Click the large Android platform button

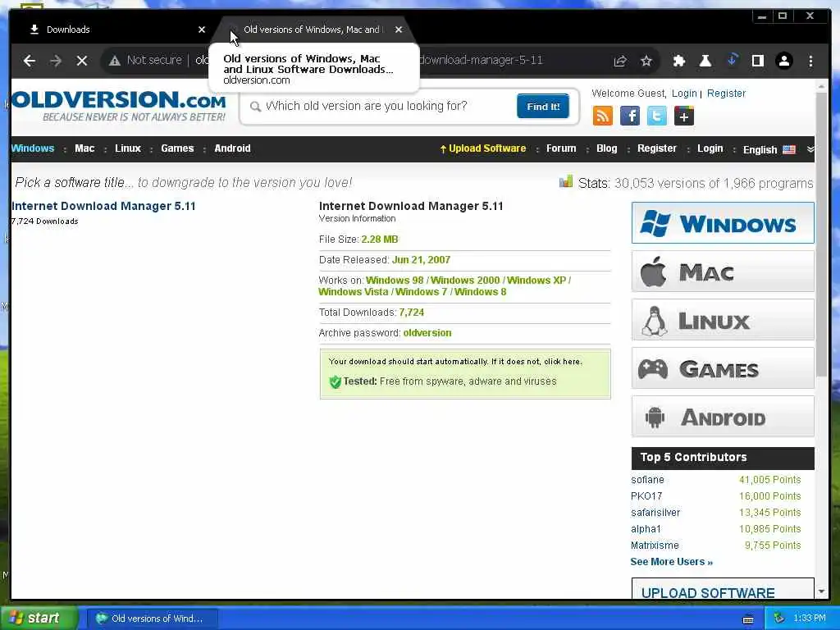(x=723, y=417)
